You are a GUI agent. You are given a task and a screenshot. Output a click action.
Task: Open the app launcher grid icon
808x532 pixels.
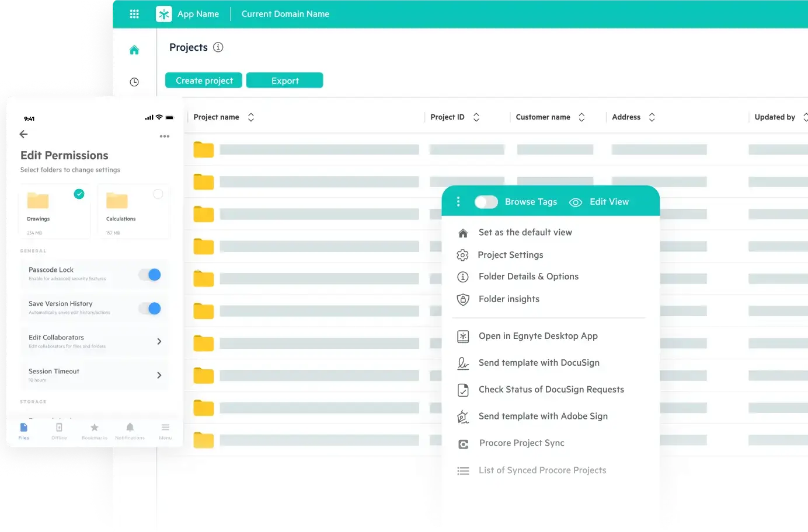tap(134, 14)
